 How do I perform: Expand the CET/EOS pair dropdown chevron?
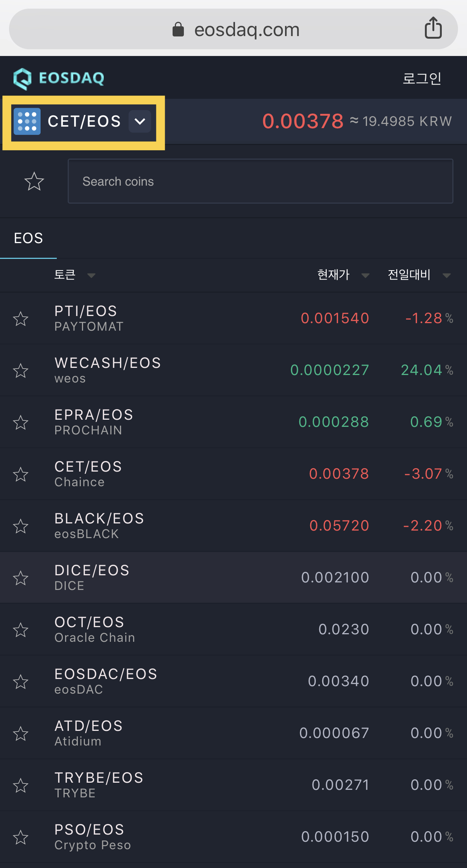click(x=140, y=121)
